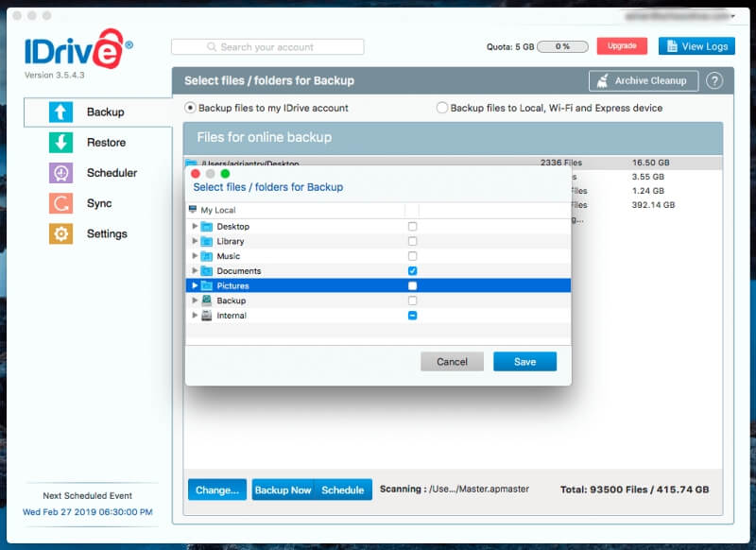Open the account dropdown at top right
Screen dimensions: 756x550
coord(733,16)
